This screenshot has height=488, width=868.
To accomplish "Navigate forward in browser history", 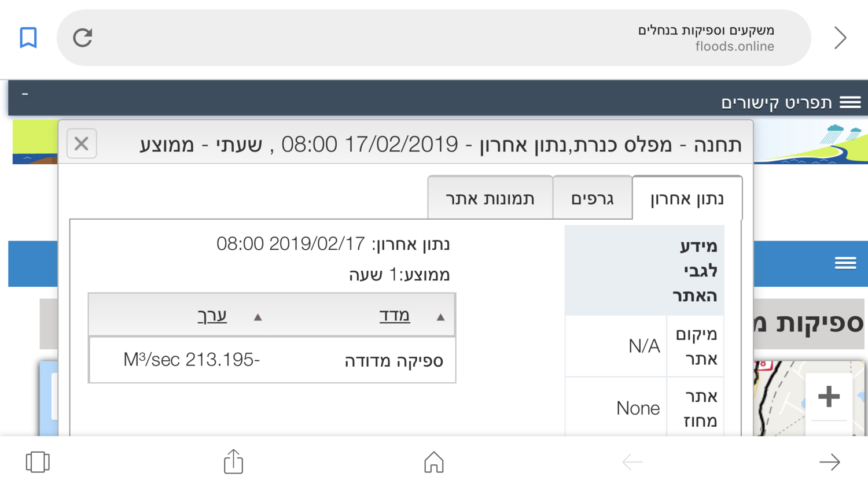I will coord(829,462).
